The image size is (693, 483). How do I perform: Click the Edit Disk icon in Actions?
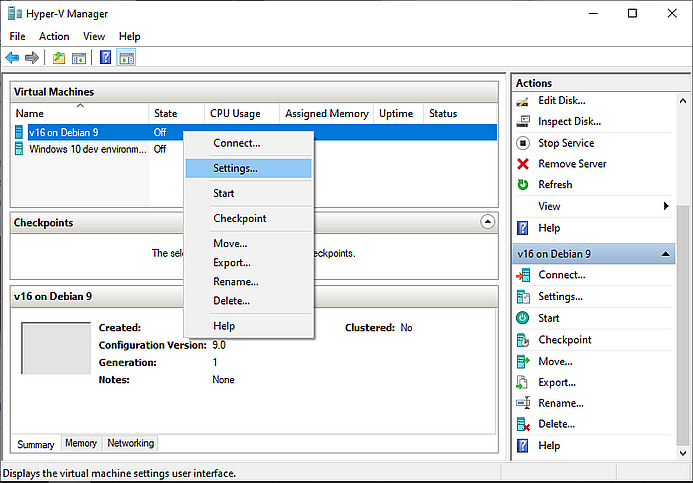522,101
